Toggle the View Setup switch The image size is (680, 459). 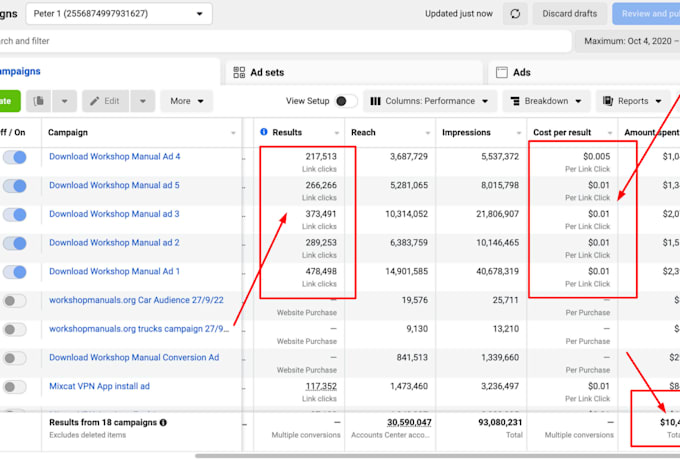346,101
